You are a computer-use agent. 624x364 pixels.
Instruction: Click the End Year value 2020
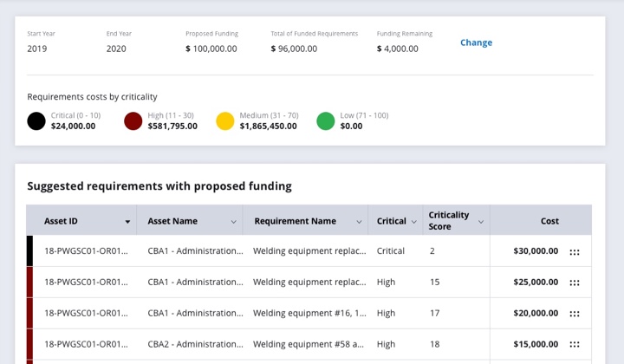116,49
